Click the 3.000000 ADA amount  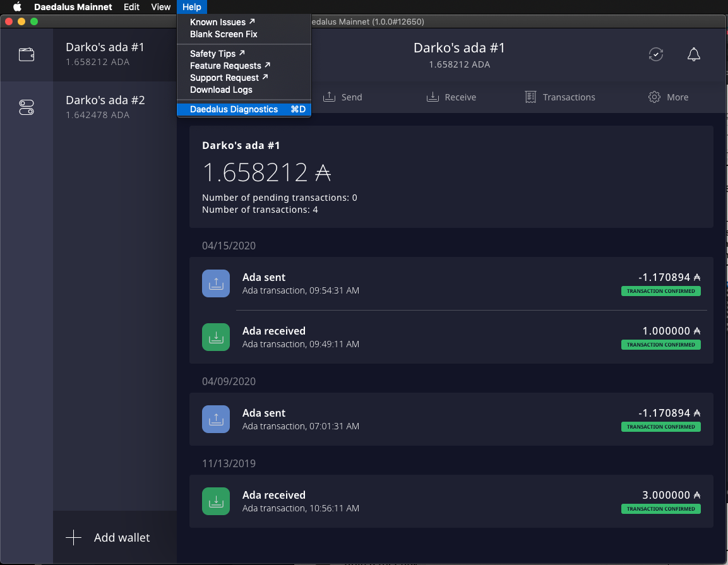[671, 495]
